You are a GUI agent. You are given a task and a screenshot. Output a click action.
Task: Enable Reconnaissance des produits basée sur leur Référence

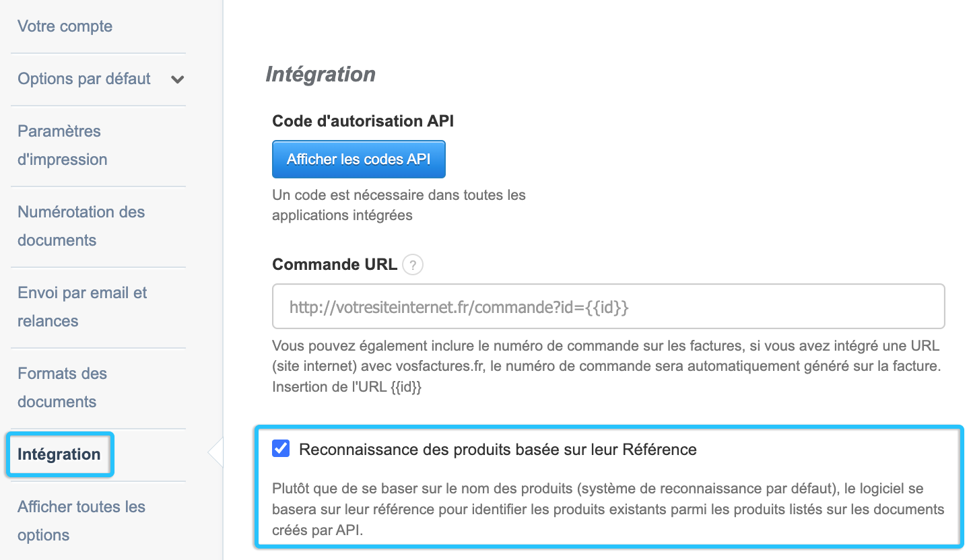[281, 448]
